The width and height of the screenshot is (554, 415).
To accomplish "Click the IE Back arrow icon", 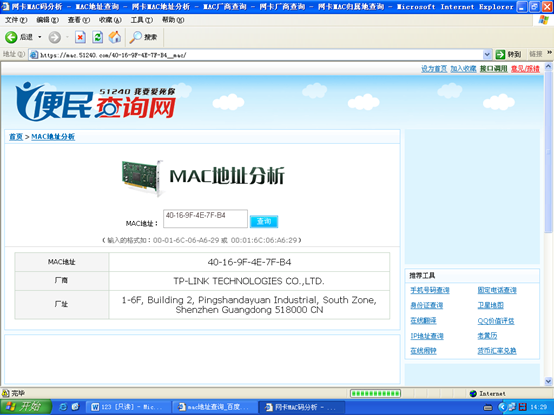I will point(11,37).
